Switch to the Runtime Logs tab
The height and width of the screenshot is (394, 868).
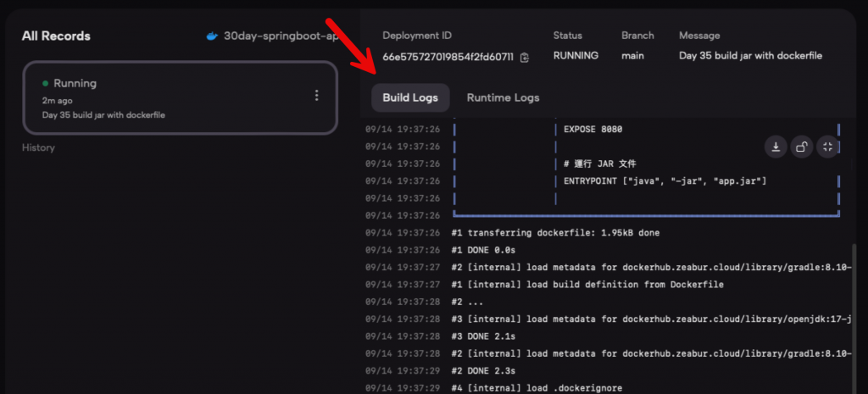click(x=503, y=98)
